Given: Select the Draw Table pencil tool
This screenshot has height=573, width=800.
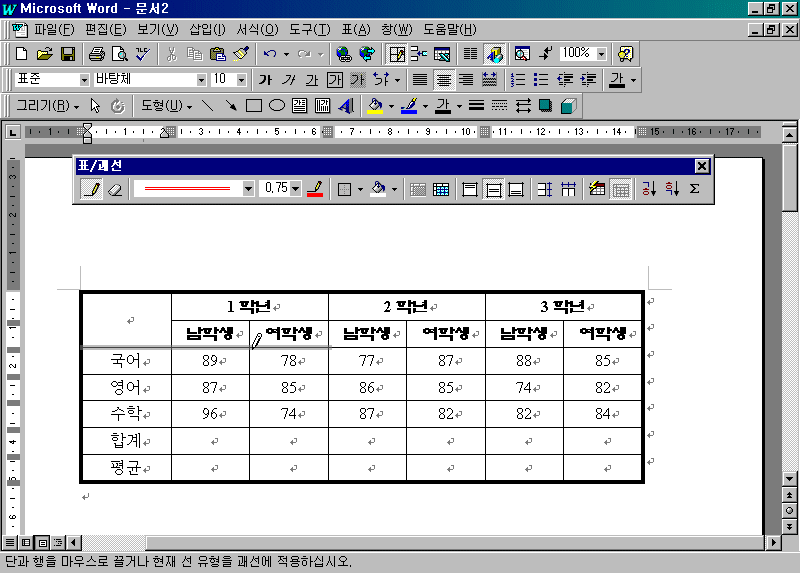Looking at the screenshot, I should click(92, 189).
